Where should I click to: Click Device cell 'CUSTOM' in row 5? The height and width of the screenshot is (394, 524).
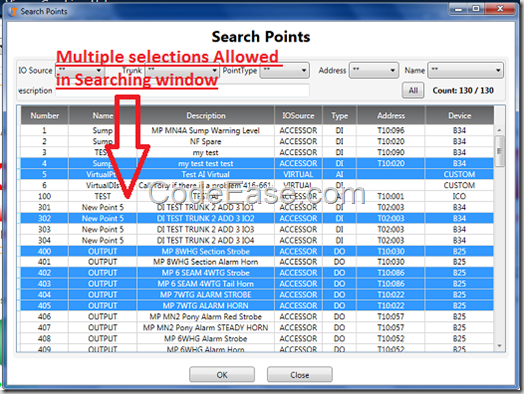[460, 174]
